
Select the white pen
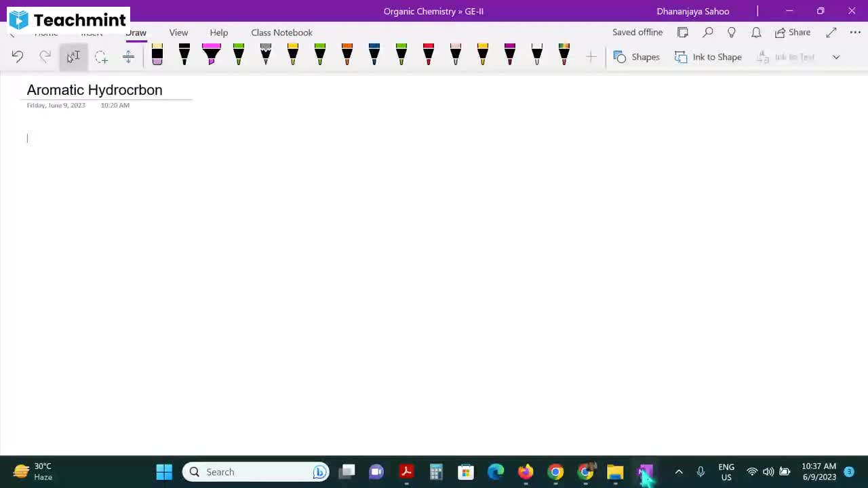pos(537,55)
